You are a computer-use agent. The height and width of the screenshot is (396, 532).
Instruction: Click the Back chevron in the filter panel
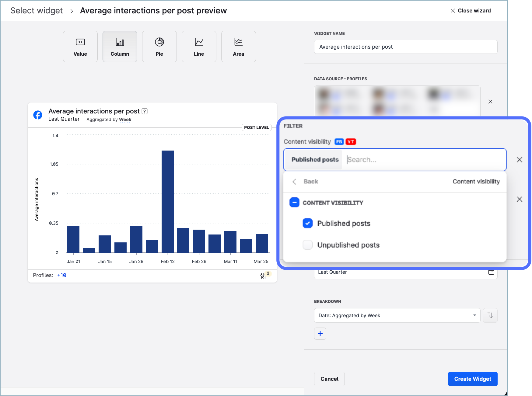294,182
